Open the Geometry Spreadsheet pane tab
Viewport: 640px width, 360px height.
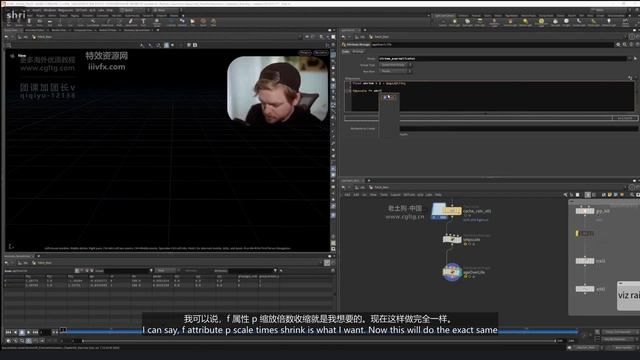click(17, 256)
